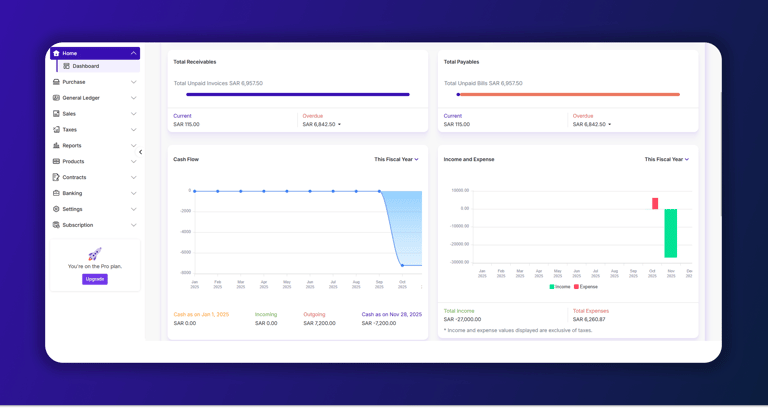Click the General Ledger icon

point(56,98)
